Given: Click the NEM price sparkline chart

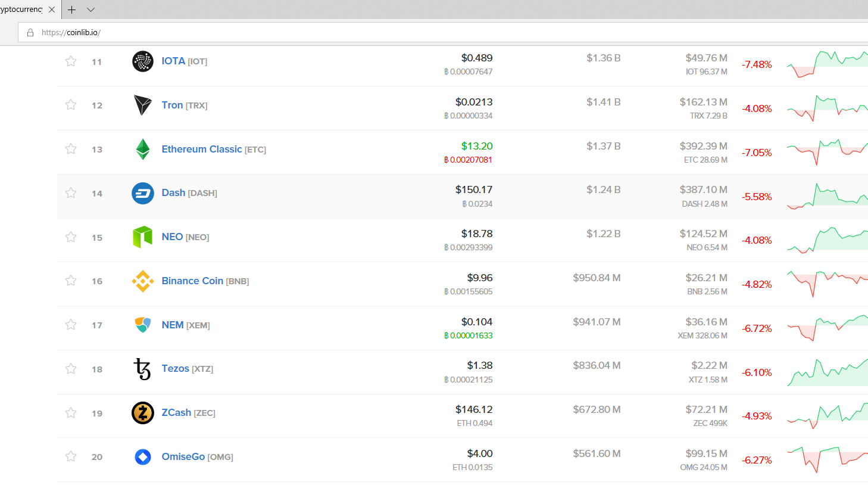Looking at the screenshot, I should pos(828,328).
